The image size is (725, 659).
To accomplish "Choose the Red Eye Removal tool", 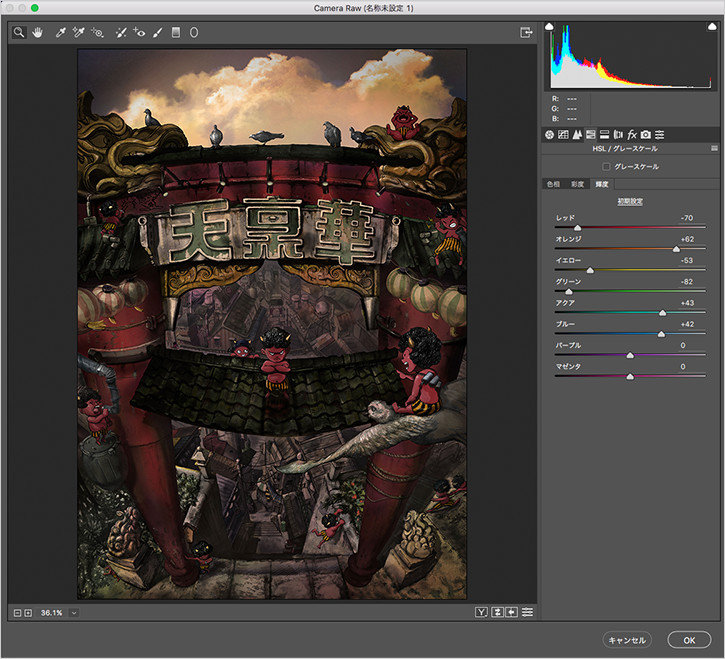I will pyautogui.click(x=139, y=32).
